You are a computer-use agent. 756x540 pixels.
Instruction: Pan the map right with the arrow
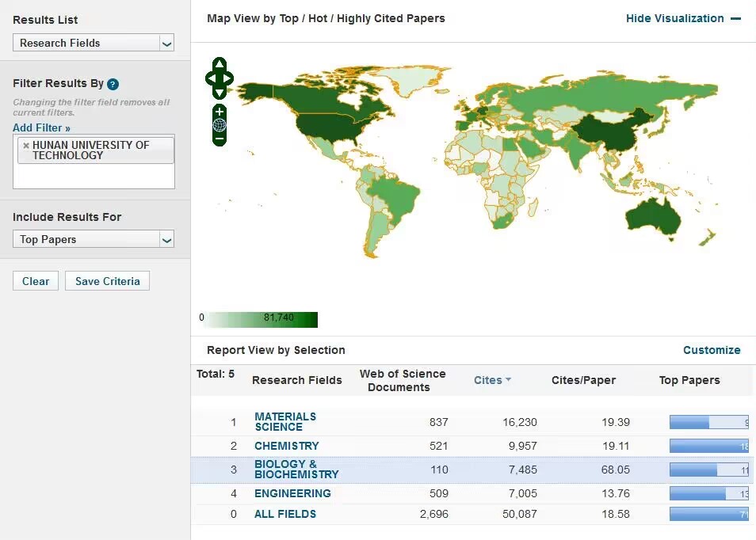click(x=229, y=78)
